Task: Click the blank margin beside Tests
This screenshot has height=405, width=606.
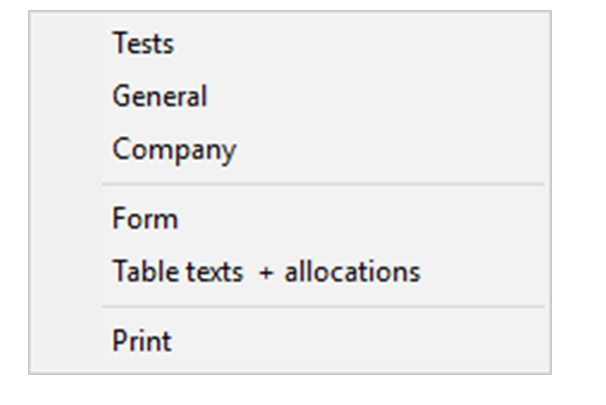Action: coord(66,44)
